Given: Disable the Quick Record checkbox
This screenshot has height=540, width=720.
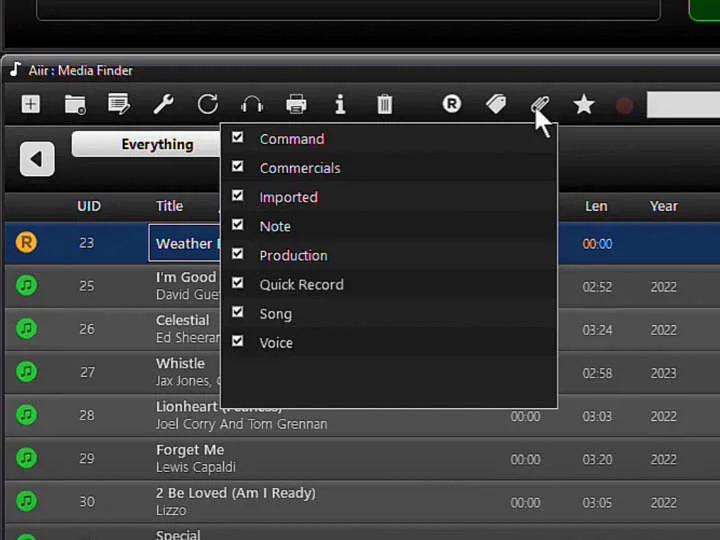Looking at the screenshot, I should 237,283.
